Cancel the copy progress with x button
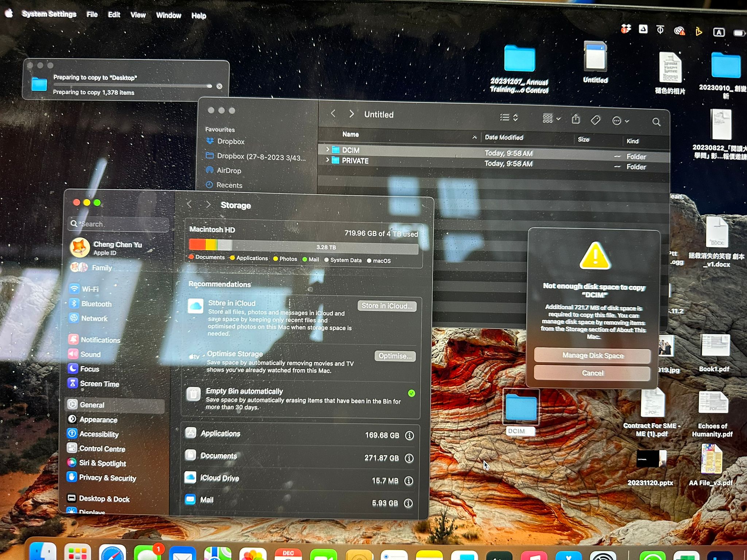Screen dimensions: 747x560 219,86
